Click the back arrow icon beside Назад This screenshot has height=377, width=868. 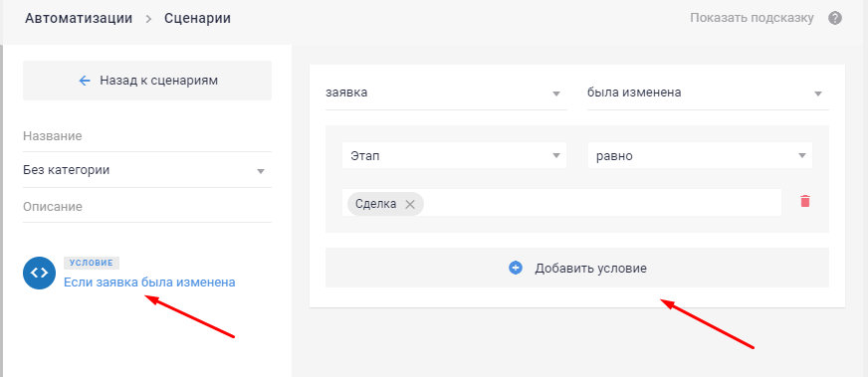[85, 81]
